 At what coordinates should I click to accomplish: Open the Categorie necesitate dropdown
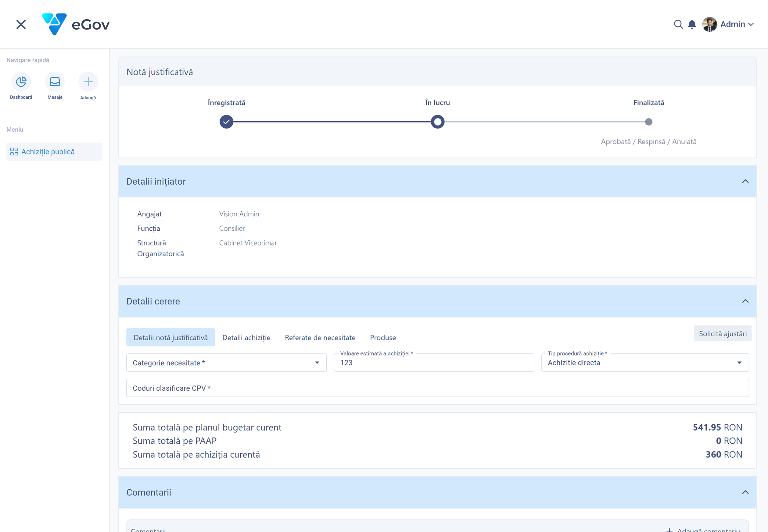[226, 363]
